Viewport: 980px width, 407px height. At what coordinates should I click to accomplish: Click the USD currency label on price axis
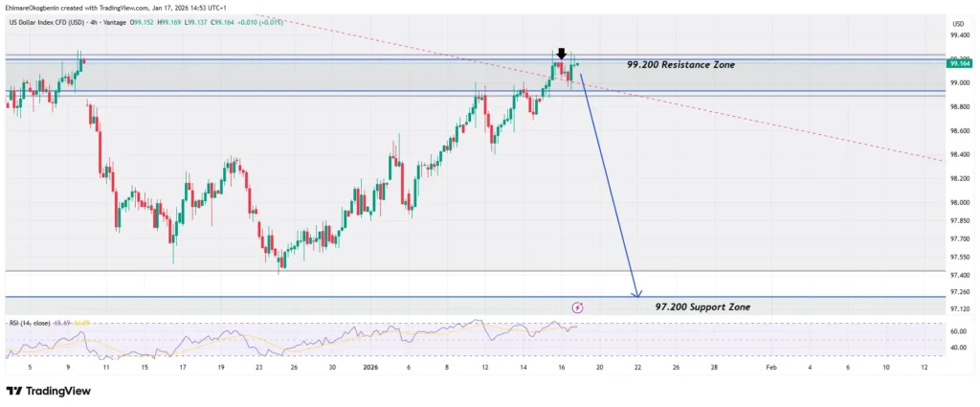pos(958,24)
